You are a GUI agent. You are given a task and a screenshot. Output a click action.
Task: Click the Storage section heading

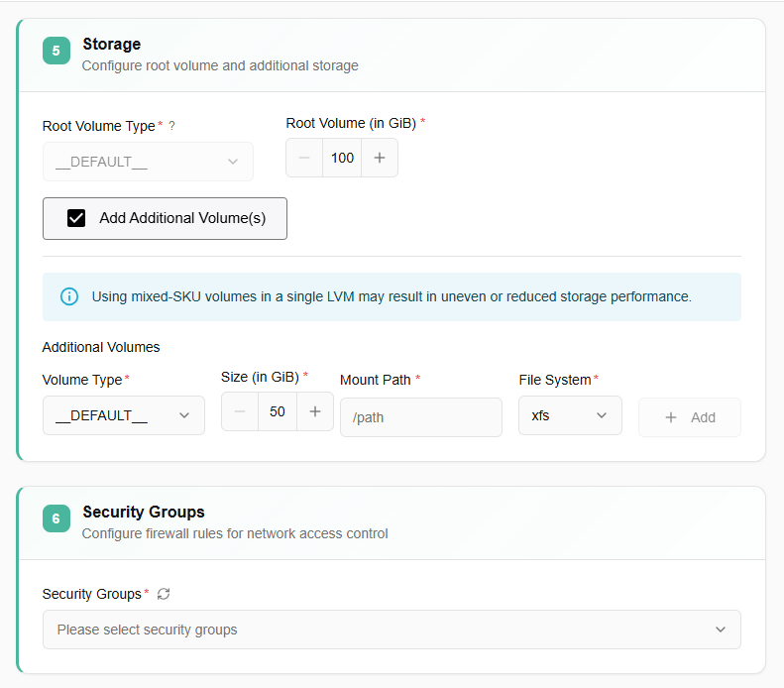pos(112,44)
